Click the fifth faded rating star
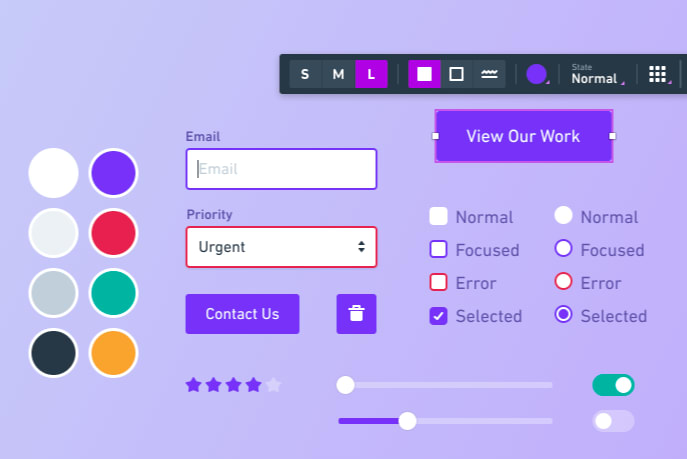Screen dimensions: 687x459 (x=273, y=385)
